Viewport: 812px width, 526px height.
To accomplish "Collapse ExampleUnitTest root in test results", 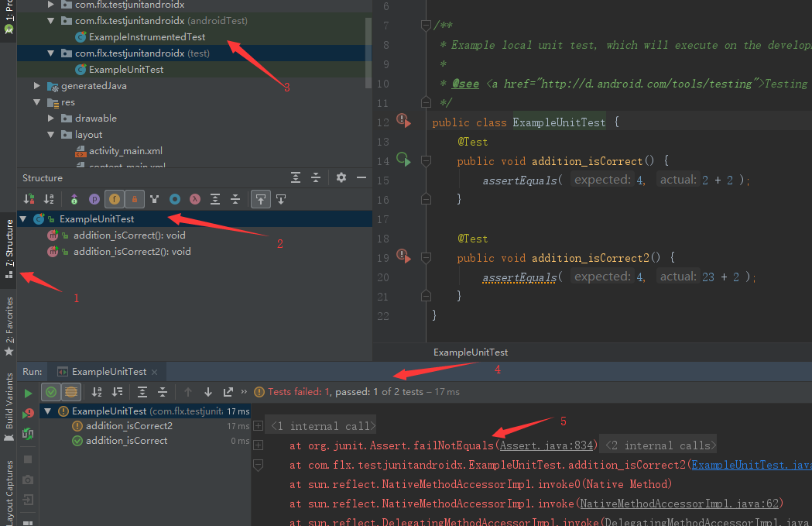I will pyautogui.click(x=48, y=411).
